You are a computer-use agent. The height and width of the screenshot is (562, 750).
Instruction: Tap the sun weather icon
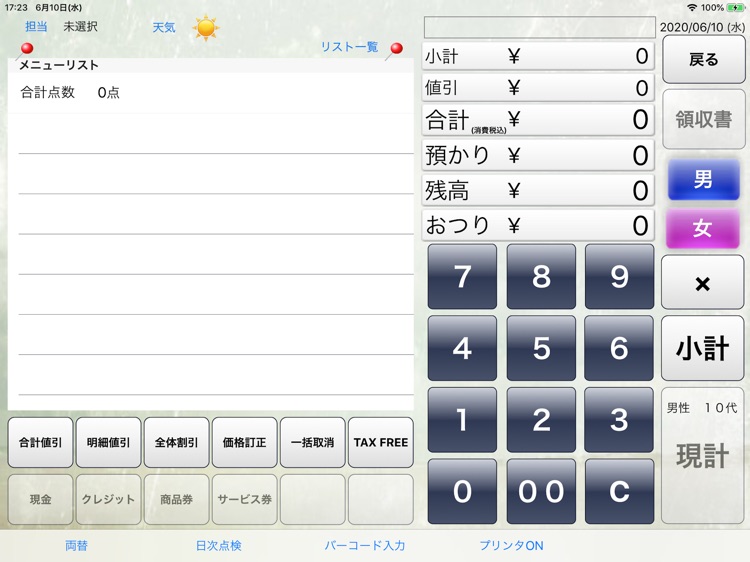tap(206, 28)
